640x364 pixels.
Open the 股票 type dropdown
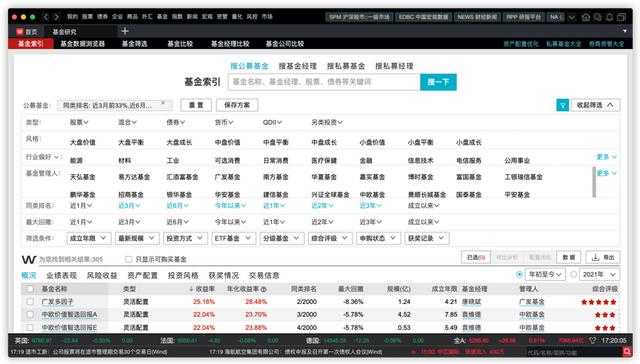[79, 122]
